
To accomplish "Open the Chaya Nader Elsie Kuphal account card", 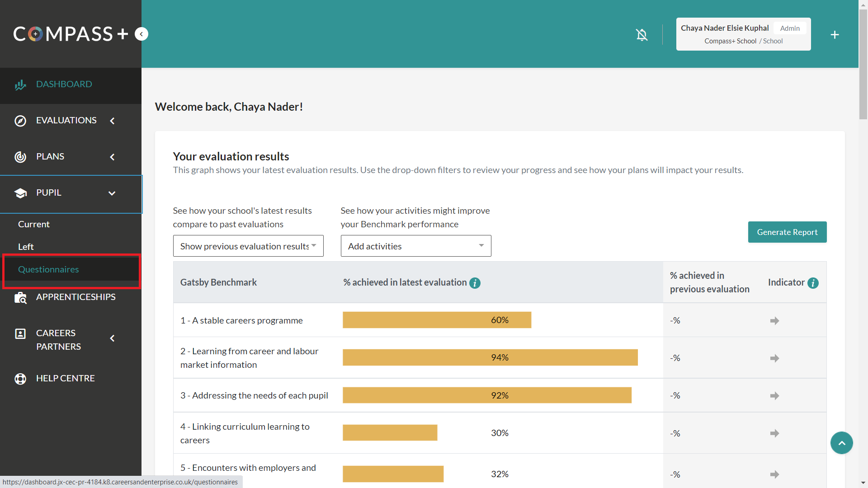I will (743, 34).
